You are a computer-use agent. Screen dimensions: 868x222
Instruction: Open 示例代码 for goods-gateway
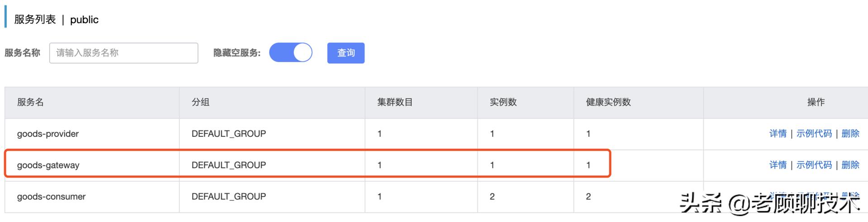(814, 165)
